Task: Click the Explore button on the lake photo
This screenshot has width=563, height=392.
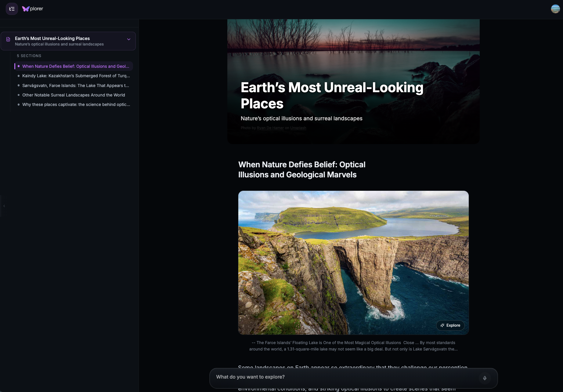Action: click(x=450, y=325)
